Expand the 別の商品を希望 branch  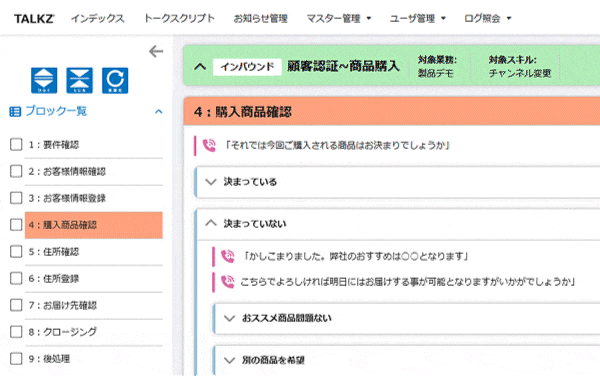click(x=229, y=360)
